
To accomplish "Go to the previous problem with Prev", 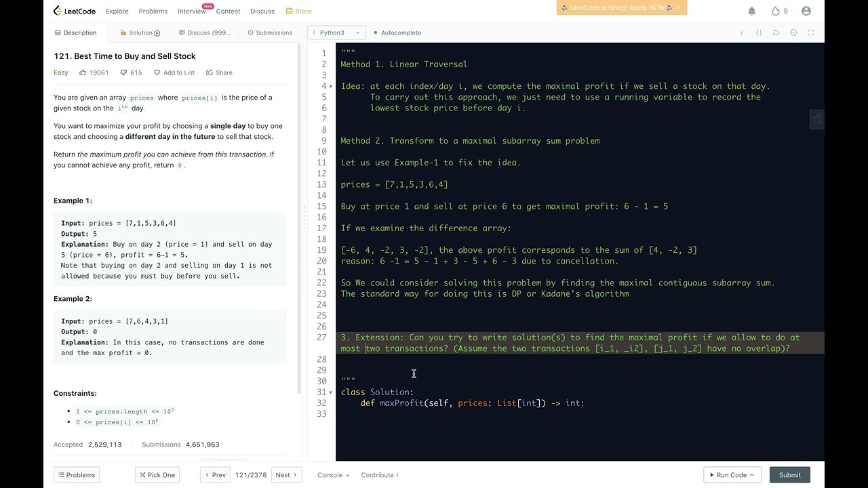I will [x=214, y=475].
